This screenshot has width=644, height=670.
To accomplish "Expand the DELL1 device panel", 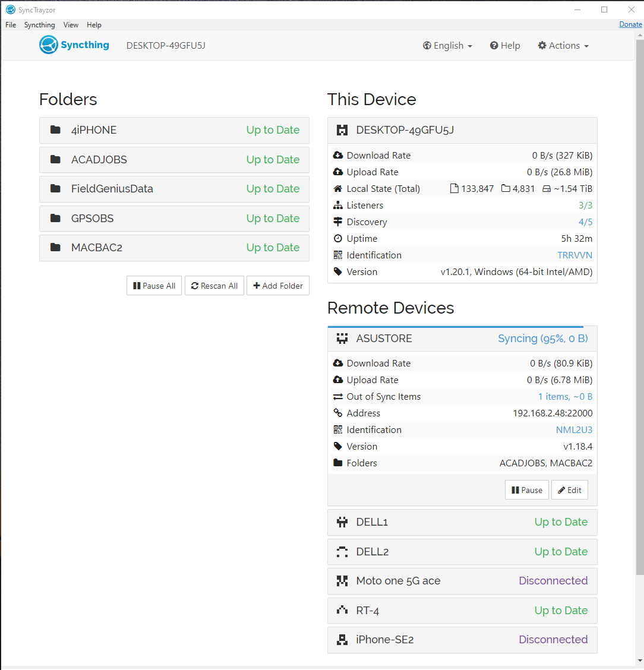I will 462,522.
